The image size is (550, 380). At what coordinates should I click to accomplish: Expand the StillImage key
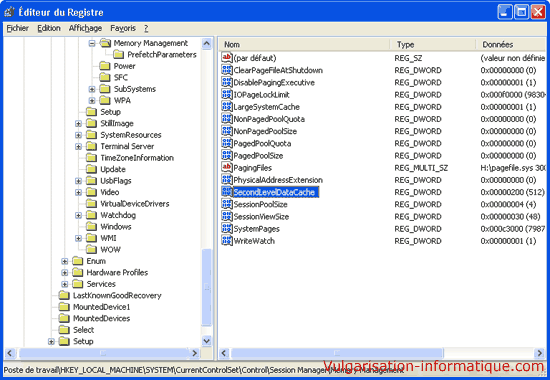pyautogui.click(x=79, y=124)
